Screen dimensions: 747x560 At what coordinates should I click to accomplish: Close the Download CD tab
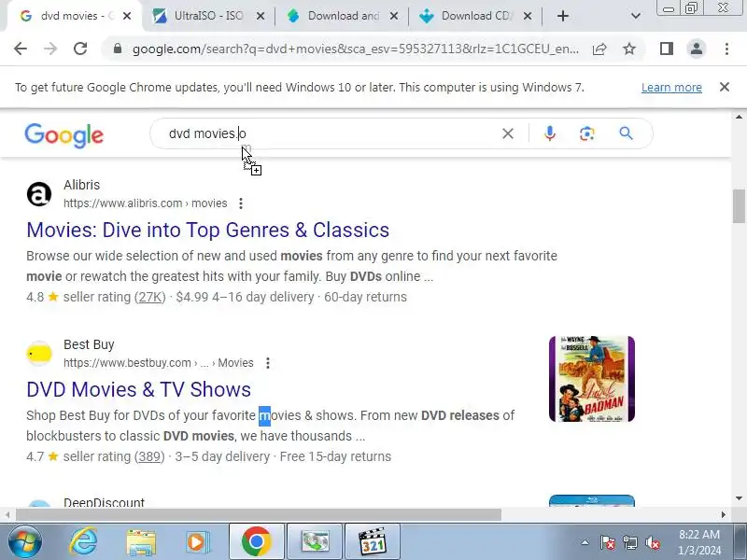coord(527,16)
